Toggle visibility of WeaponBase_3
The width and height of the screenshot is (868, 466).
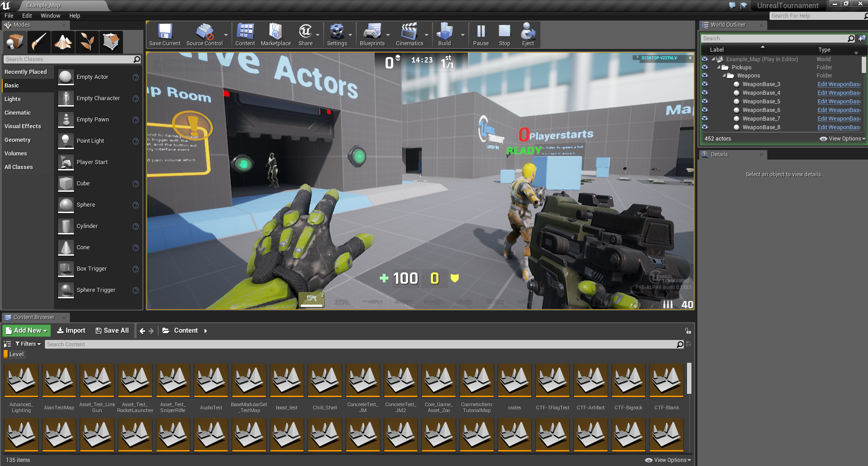(x=705, y=84)
